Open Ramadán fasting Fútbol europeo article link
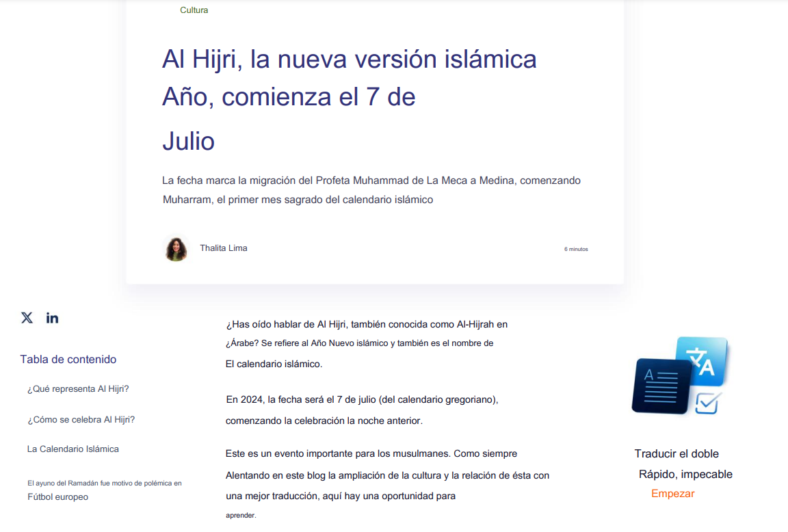 pyautogui.click(x=105, y=490)
